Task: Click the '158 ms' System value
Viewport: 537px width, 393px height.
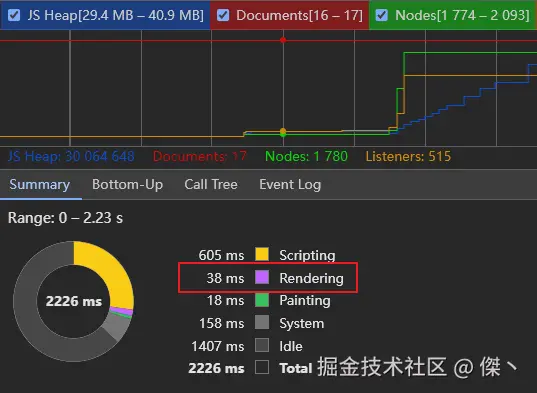Action: (222, 323)
